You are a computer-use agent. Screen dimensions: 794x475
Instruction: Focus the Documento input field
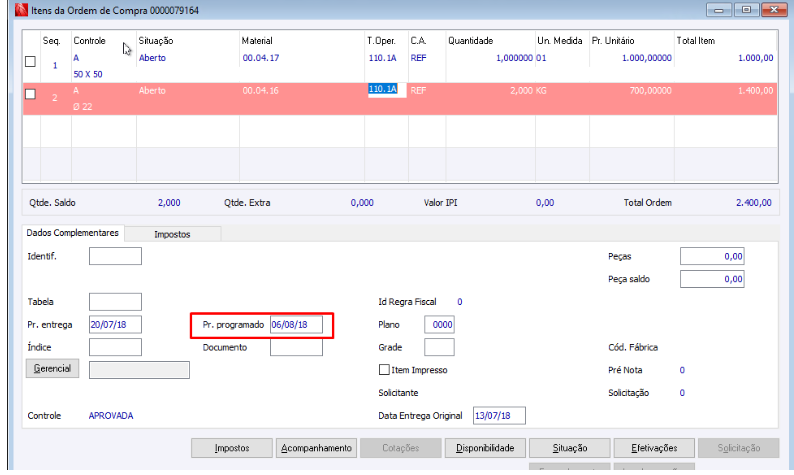pos(296,347)
